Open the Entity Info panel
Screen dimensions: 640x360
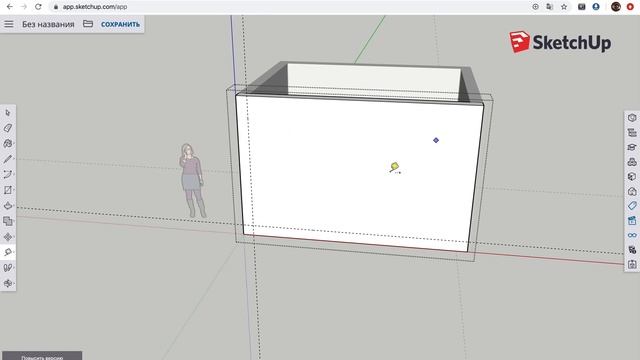tap(632, 118)
